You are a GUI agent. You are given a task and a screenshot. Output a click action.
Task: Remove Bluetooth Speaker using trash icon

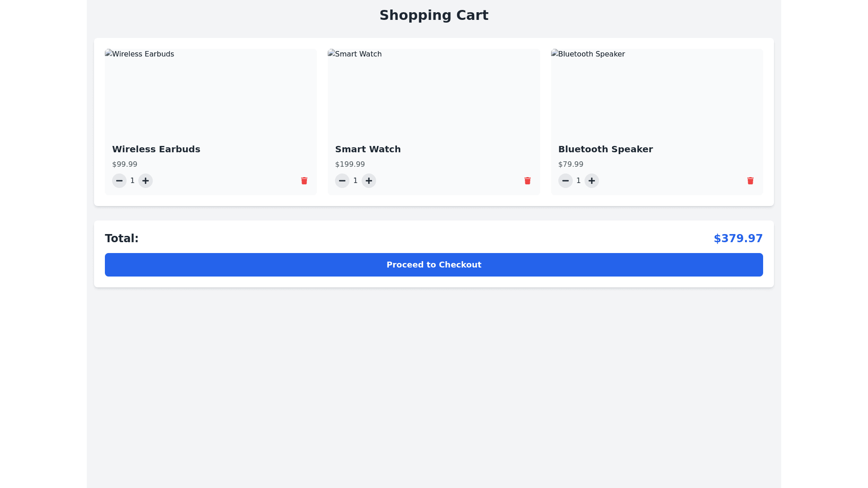750,181
